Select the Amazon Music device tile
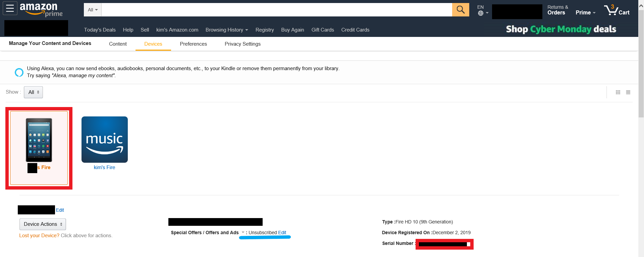Screen dimensions: 644x257 [x=105, y=140]
